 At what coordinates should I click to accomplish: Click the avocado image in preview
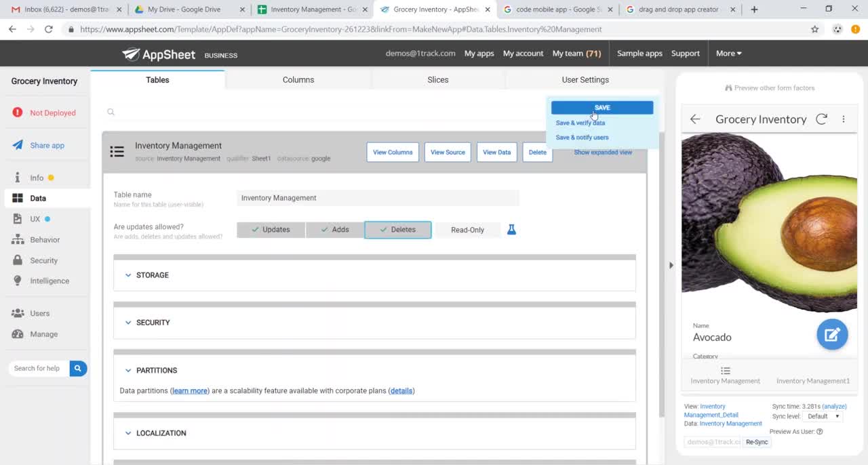(769, 223)
